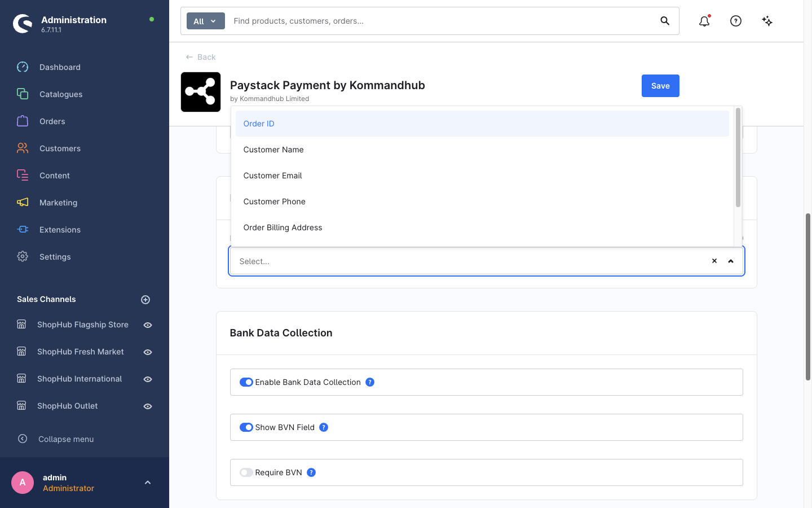
Task: Toggle visibility eye for ShopHub Flagship Store
Action: coord(148,325)
